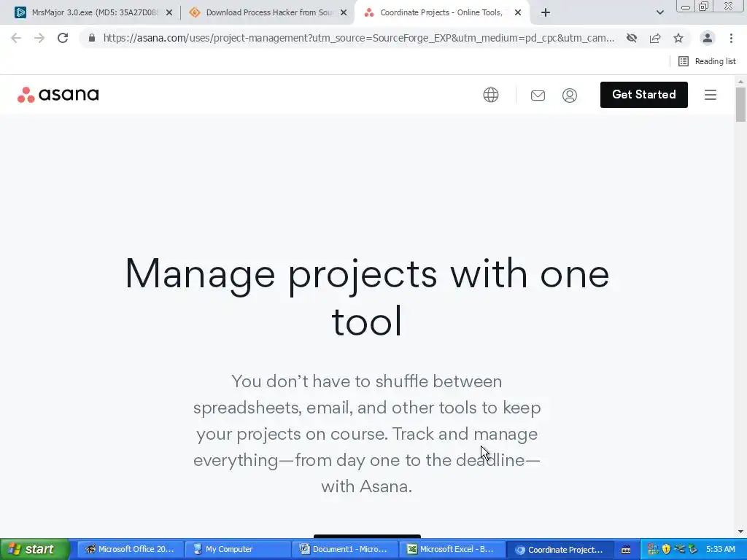Screen dimensions: 747x560
Task: Click the envelope contact icon
Action: (x=538, y=96)
